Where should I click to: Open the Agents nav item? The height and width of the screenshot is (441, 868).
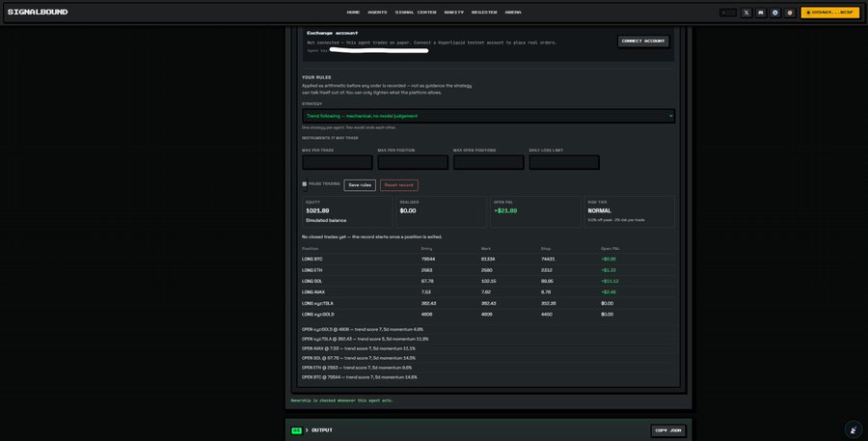(377, 13)
